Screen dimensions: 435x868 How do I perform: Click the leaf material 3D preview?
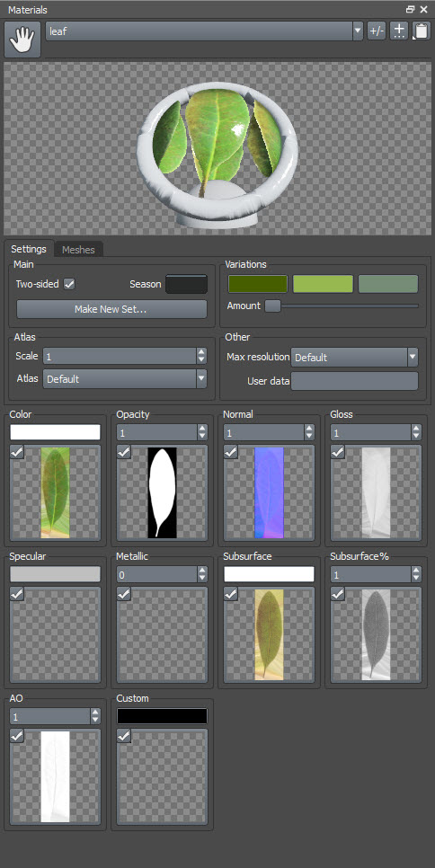click(217, 148)
